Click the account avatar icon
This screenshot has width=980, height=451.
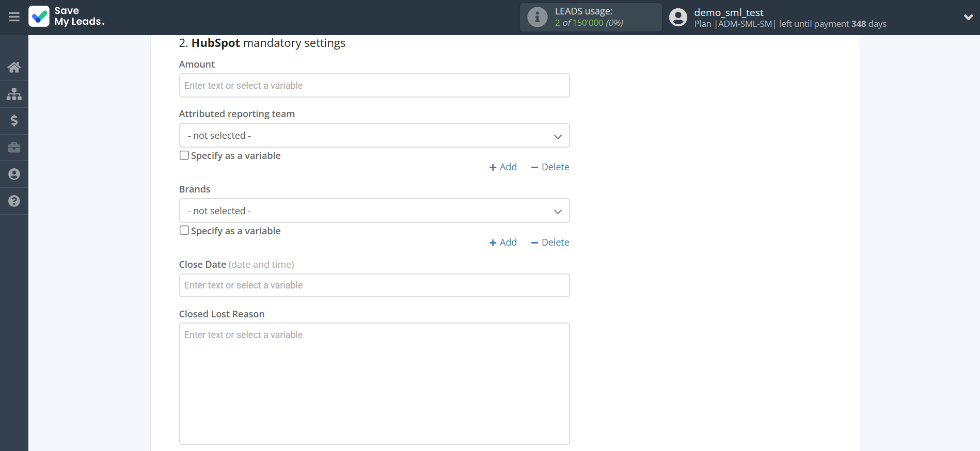(x=678, y=18)
